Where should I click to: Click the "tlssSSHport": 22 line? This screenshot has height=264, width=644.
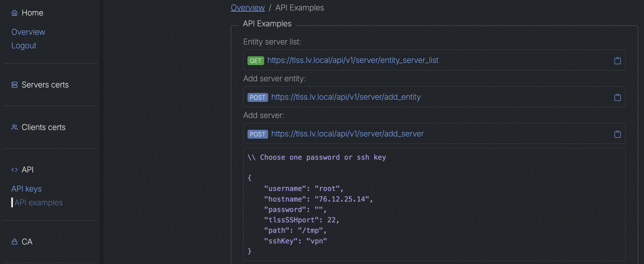(x=302, y=220)
